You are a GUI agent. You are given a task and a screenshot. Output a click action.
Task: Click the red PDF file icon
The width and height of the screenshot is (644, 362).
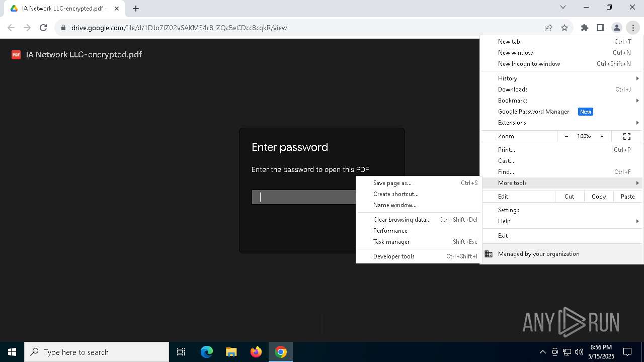click(16, 55)
